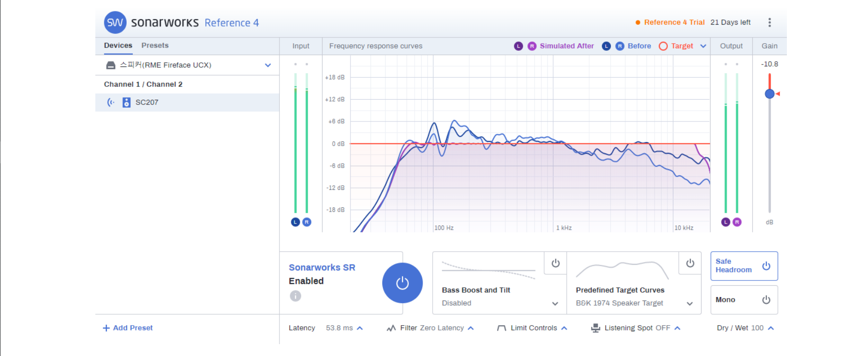Click the Listening Spot OFF value
The height and width of the screenshot is (356, 868).
tap(663, 328)
